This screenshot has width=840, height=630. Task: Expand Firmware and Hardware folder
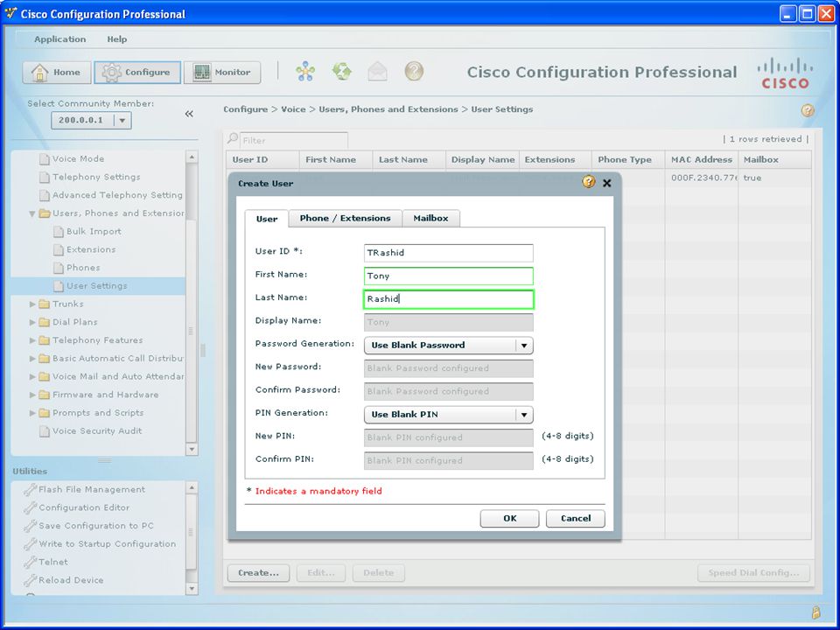pos(32,395)
